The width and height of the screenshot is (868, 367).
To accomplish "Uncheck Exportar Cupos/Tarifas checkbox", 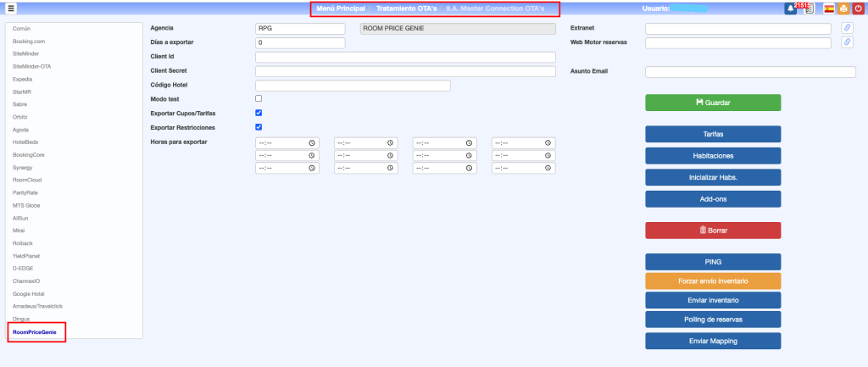I will (259, 113).
